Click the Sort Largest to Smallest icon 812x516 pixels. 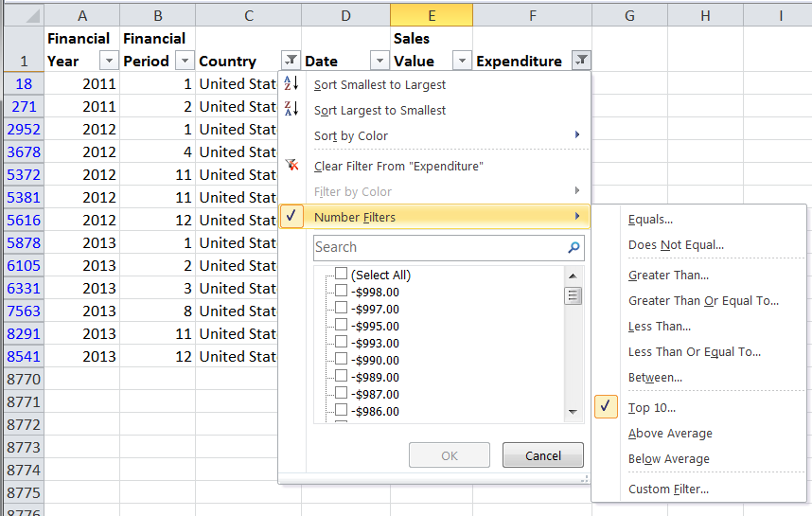291,110
